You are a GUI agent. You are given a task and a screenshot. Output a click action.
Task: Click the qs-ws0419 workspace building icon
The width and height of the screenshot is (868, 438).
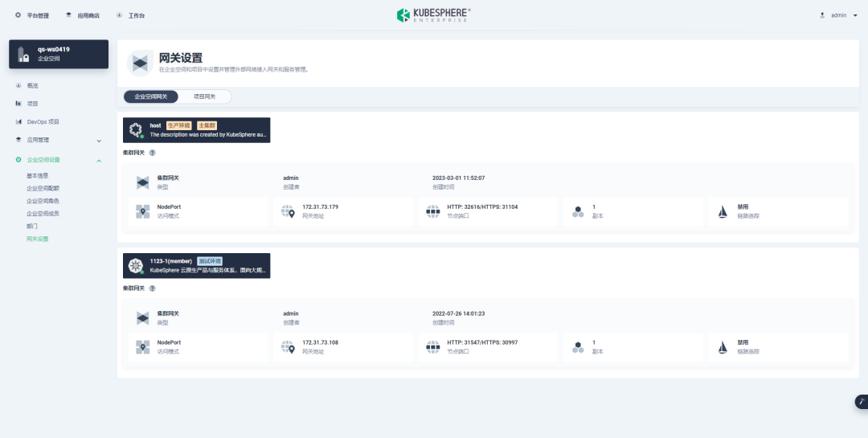tap(23, 55)
